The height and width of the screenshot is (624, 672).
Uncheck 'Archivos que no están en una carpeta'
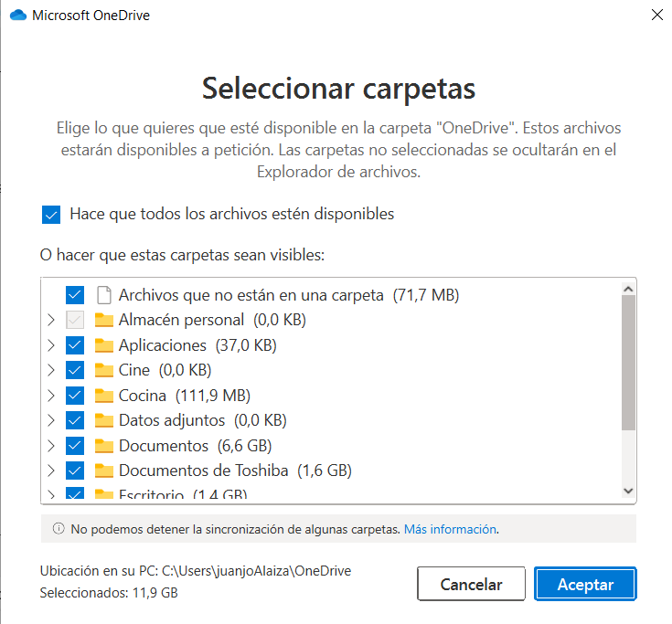click(x=75, y=295)
